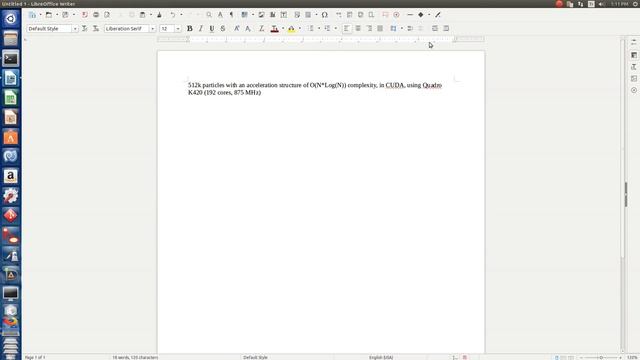Update the paragraph style icon

click(x=84, y=29)
